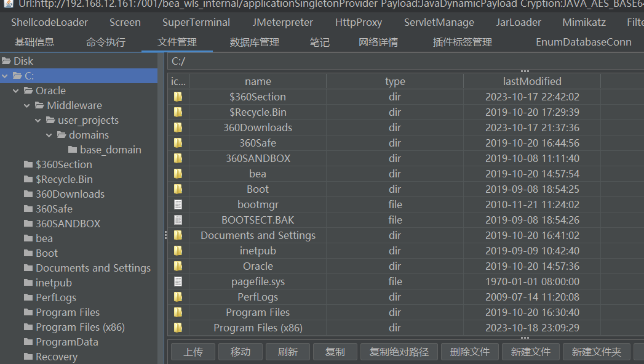The height and width of the screenshot is (364, 644).
Task: Click the folder icon beside Oracle in table
Action: click(178, 266)
